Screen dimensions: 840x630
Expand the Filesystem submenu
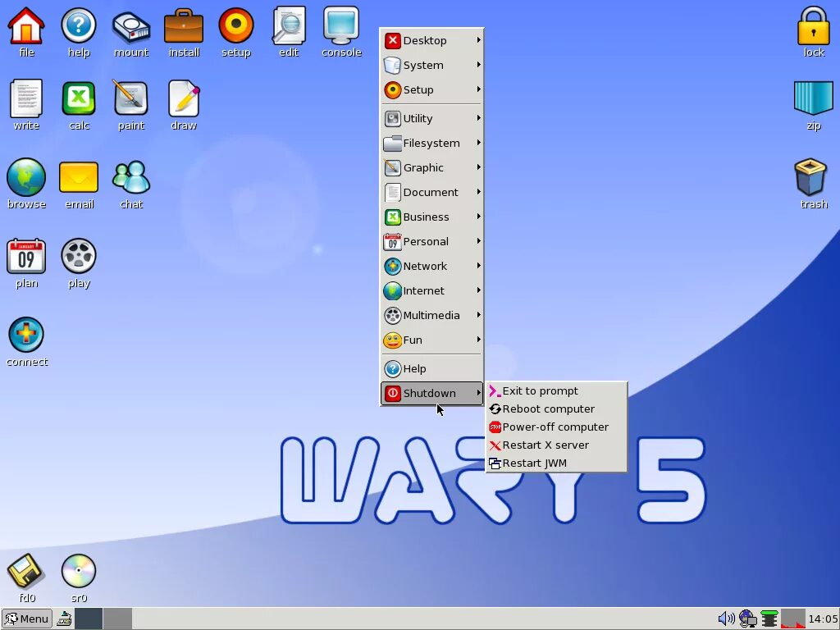(x=431, y=143)
